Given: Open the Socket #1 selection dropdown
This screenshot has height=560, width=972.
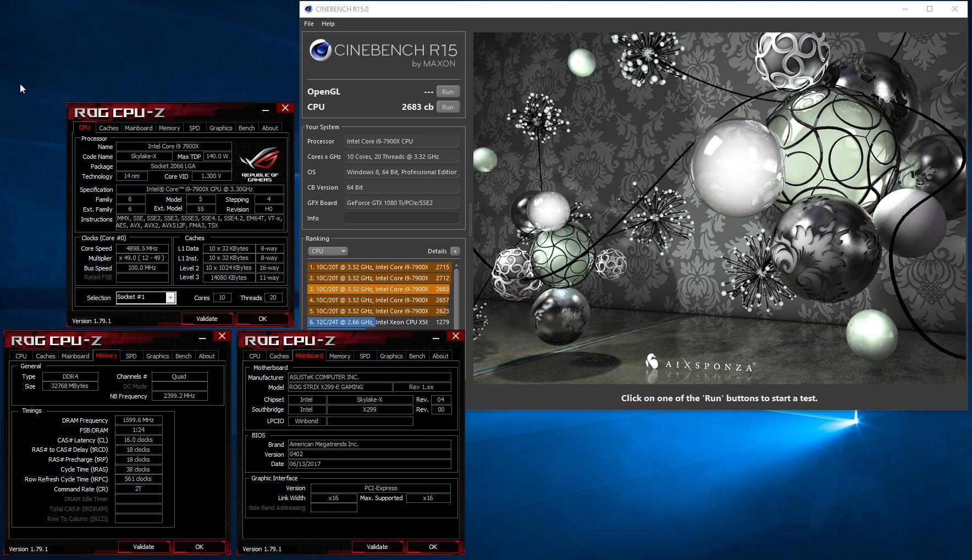Looking at the screenshot, I should (170, 297).
